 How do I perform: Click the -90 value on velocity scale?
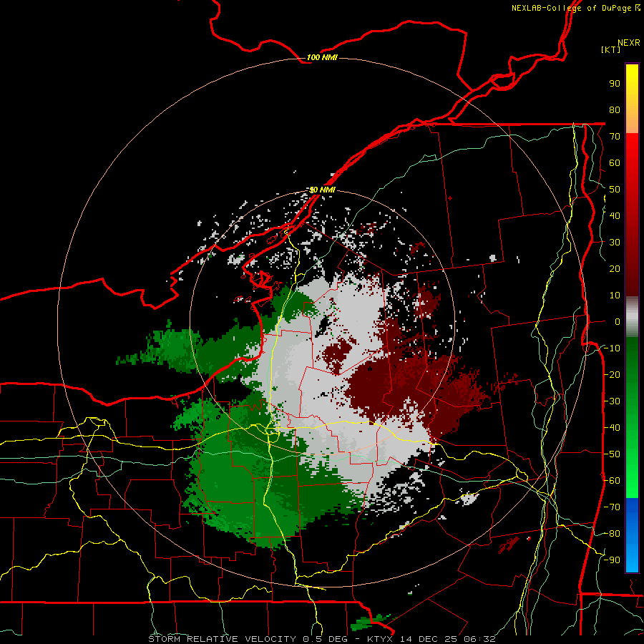pyautogui.click(x=612, y=560)
